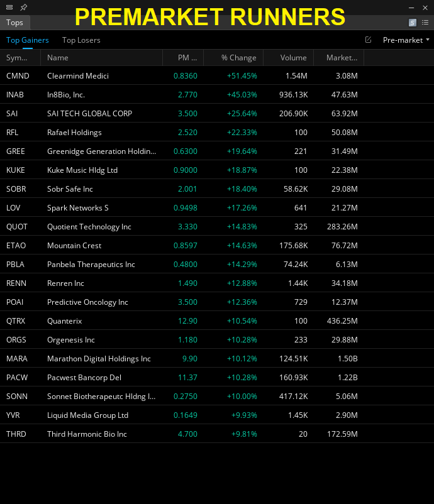Click the 6.13M market cap value
Image resolution: width=434 pixels, height=504 pixels.
coord(347,265)
